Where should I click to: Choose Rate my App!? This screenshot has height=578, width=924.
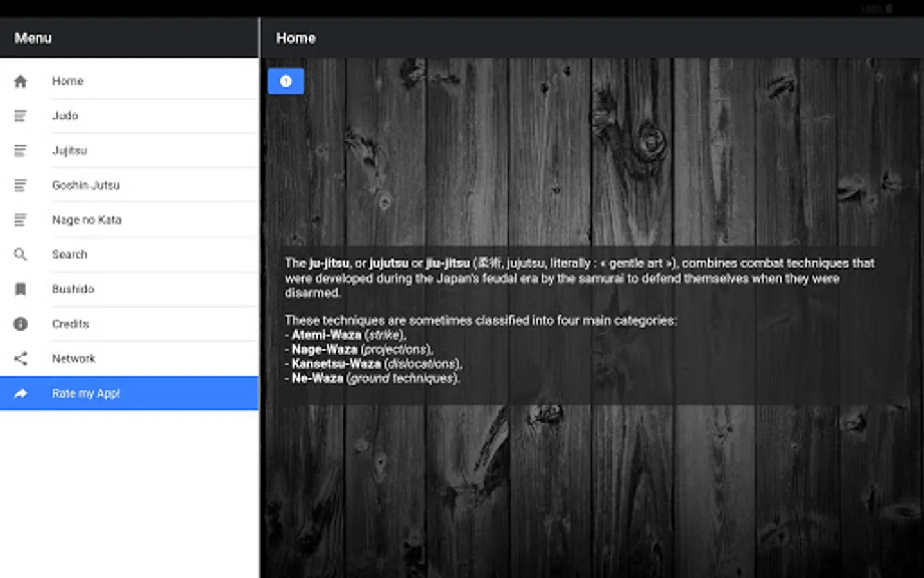[x=129, y=393]
